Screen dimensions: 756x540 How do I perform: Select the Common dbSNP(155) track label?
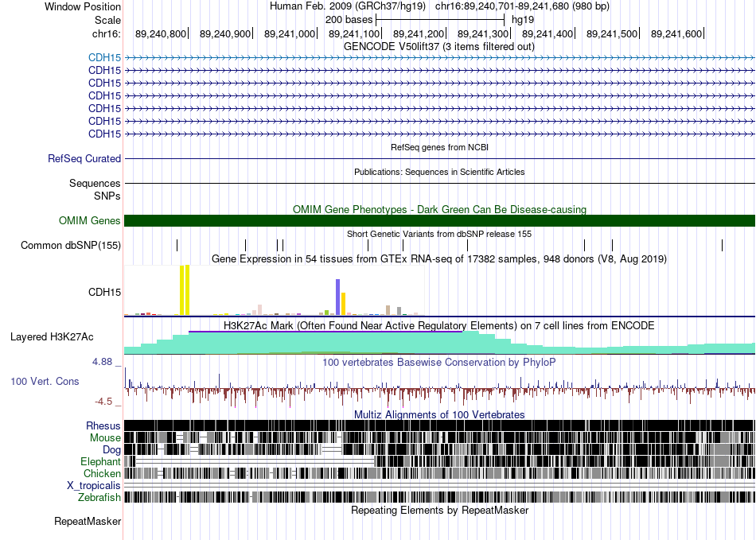click(71, 245)
